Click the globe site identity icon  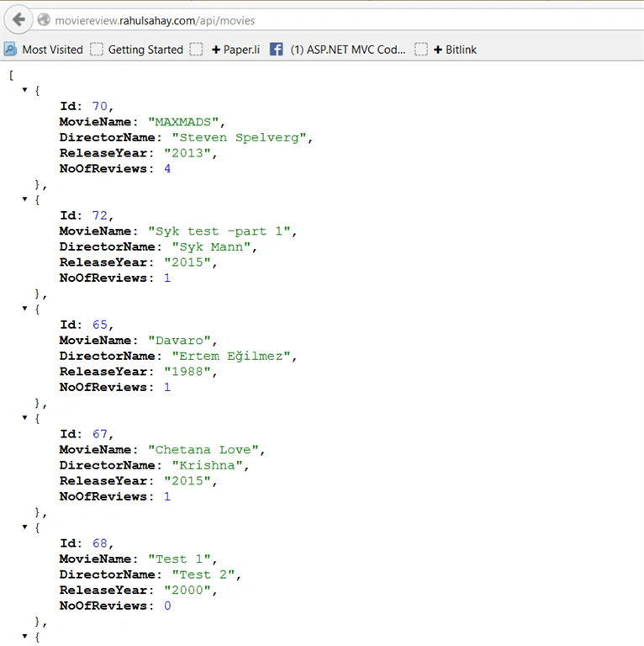44,20
